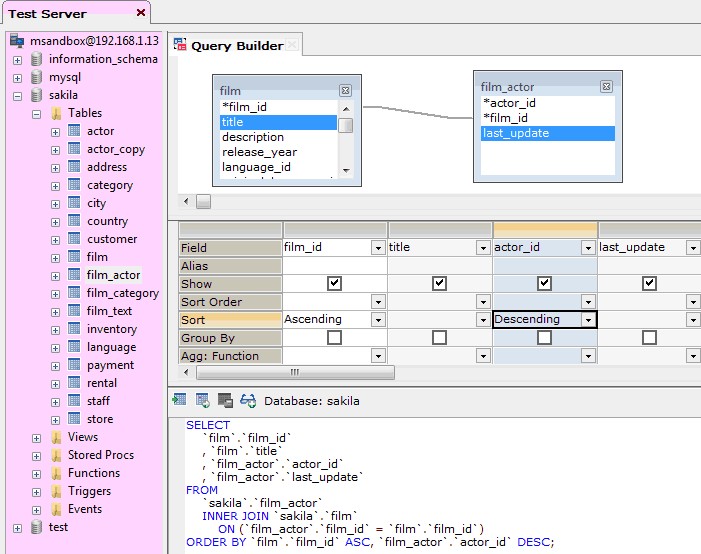
Task: Close the film_actor table box
Action: (606, 87)
